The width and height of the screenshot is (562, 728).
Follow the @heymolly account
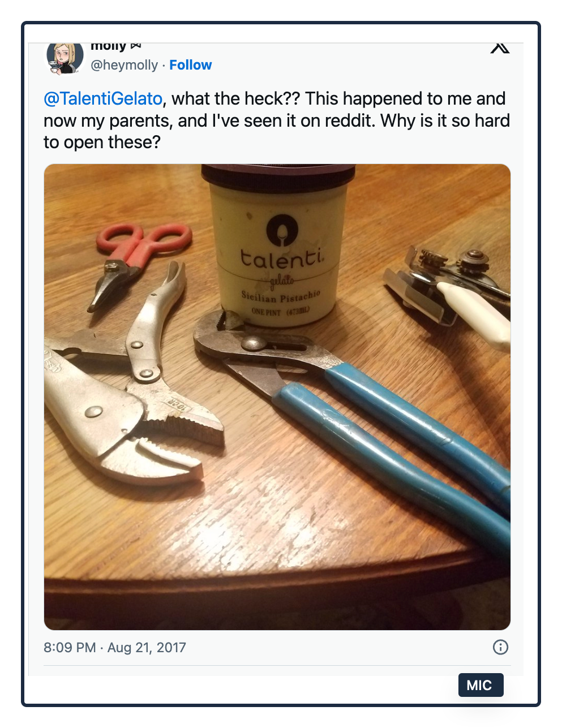(x=190, y=65)
